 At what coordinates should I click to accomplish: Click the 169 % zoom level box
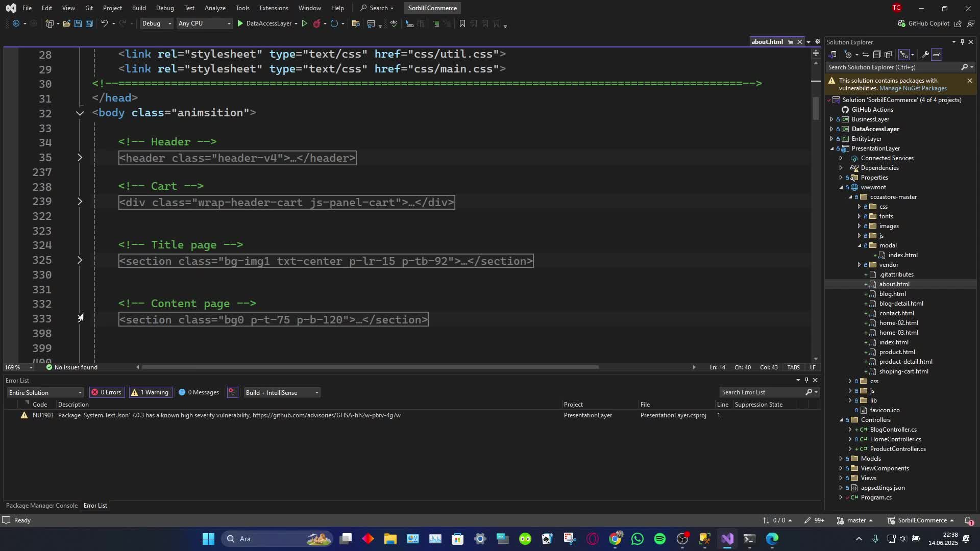[x=18, y=367]
